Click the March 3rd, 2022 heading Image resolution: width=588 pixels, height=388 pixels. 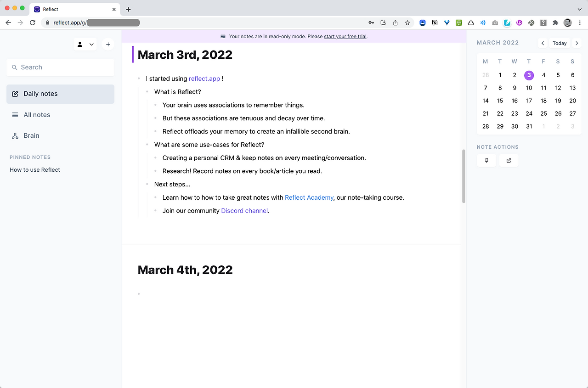pos(185,55)
